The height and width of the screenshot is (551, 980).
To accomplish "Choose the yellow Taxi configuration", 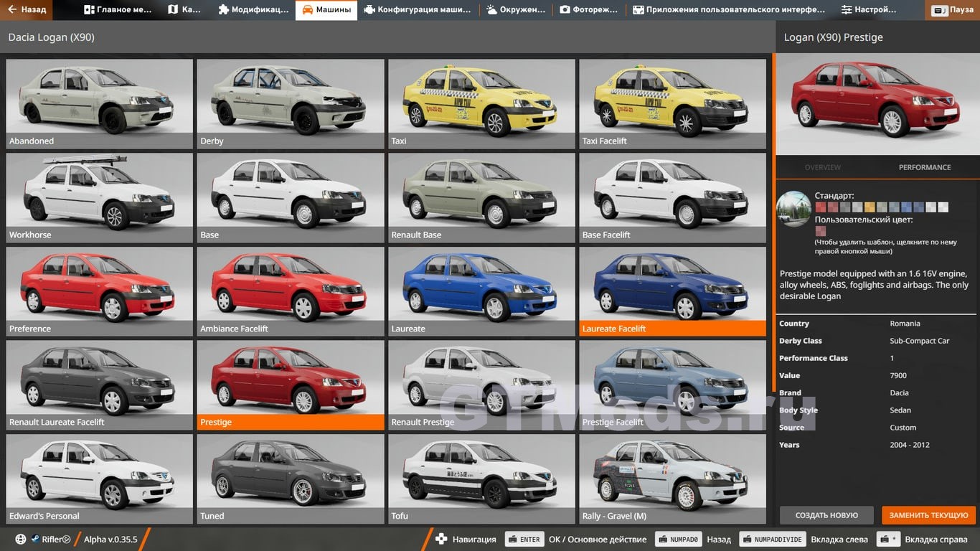I will [481, 103].
